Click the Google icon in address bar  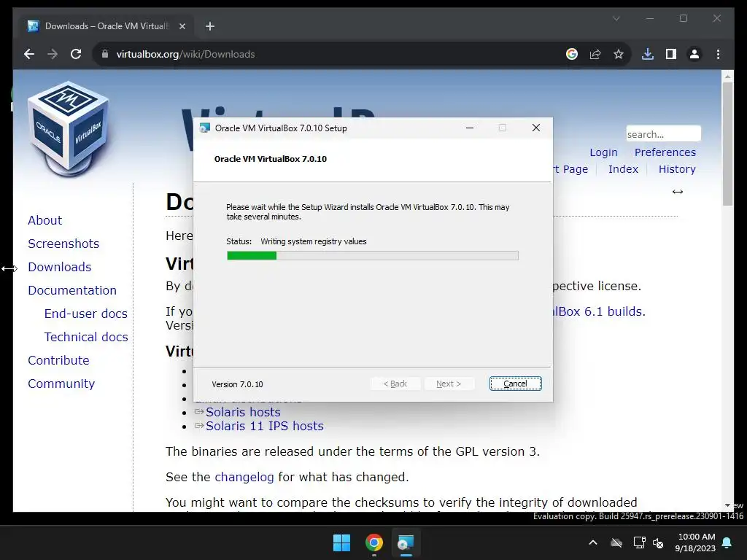tap(572, 54)
